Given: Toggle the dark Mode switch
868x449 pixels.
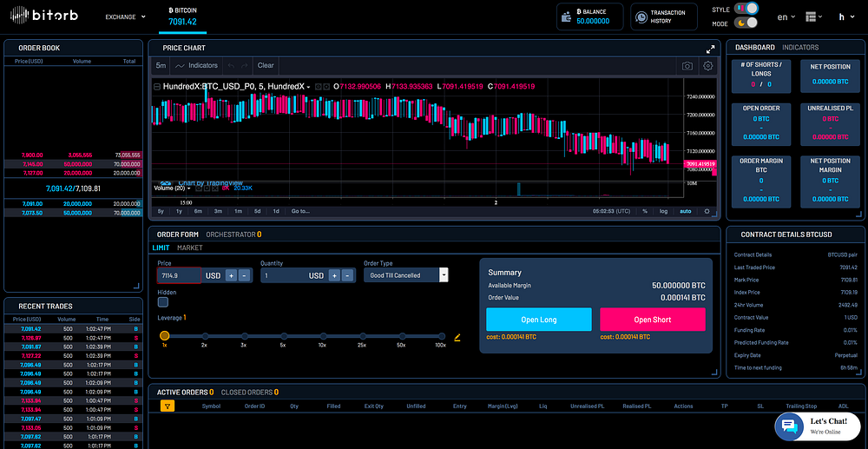Looking at the screenshot, I should click(x=745, y=23).
